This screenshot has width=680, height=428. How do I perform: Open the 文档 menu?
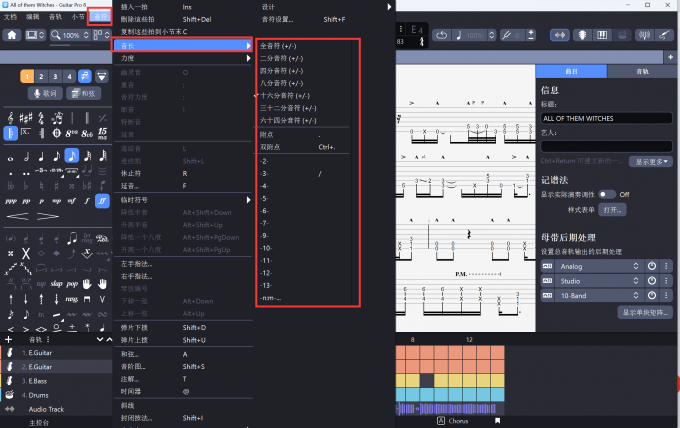pos(10,17)
